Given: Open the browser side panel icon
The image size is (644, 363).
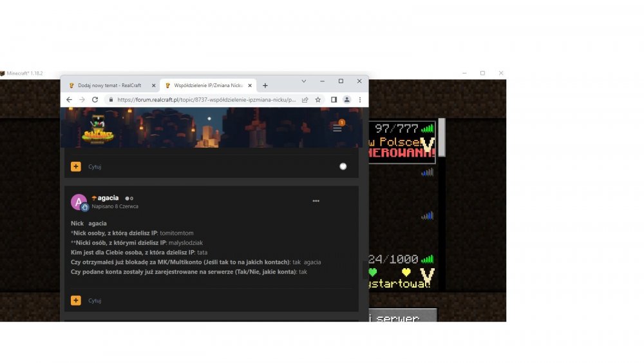Looking at the screenshot, I should coord(334,100).
